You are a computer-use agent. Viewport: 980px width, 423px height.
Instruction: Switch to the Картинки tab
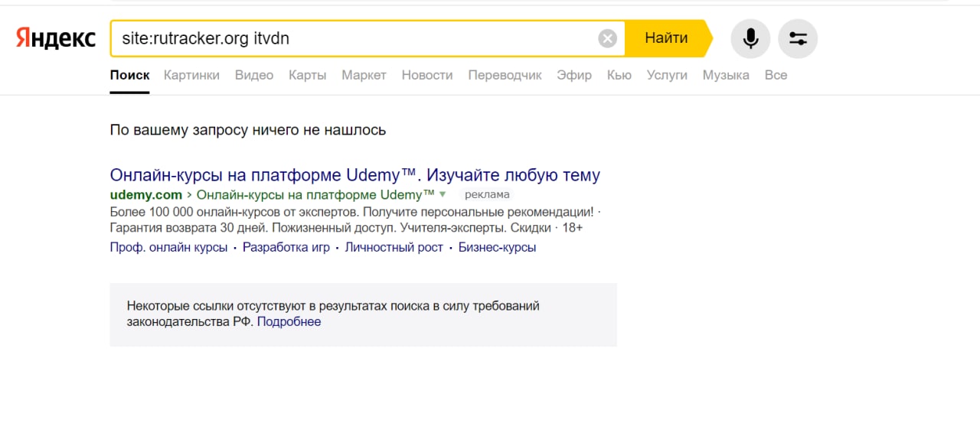tap(191, 75)
